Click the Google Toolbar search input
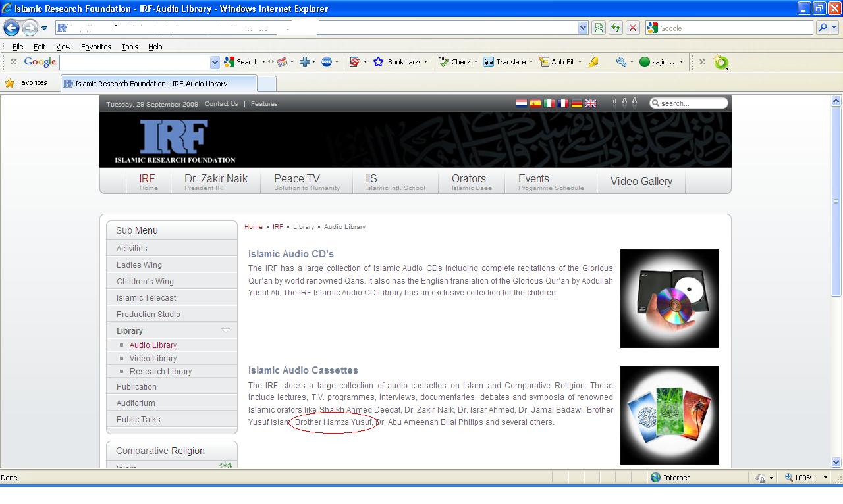843x504 pixels. (134, 62)
